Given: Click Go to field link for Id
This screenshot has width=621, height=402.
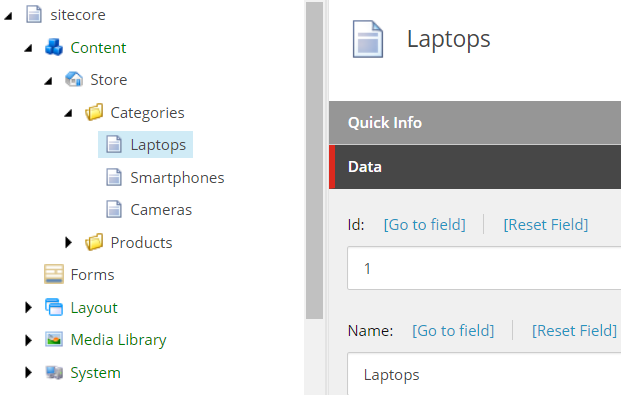Looking at the screenshot, I should pos(425,225).
